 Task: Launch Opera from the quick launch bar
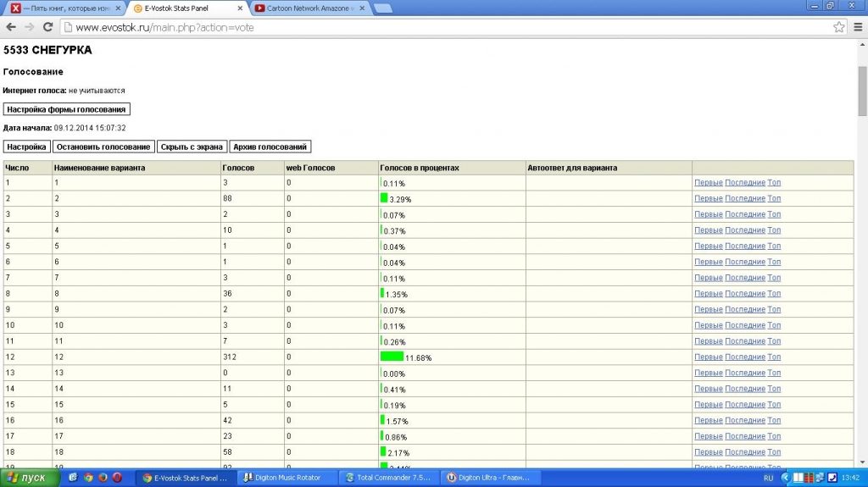click(117, 478)
